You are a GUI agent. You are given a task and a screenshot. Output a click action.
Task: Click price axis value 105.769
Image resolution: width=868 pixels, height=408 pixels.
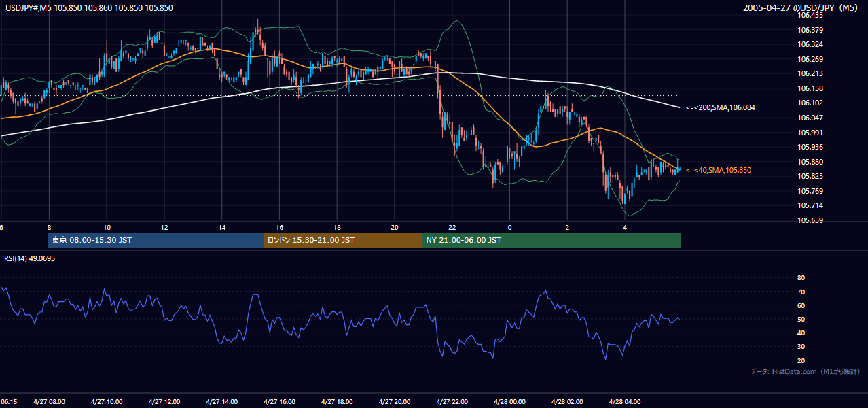810,191
